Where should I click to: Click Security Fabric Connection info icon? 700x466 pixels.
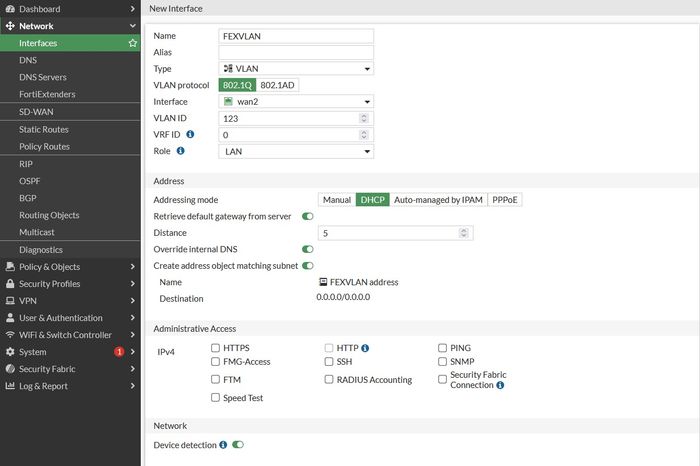(x=500, y=385)
